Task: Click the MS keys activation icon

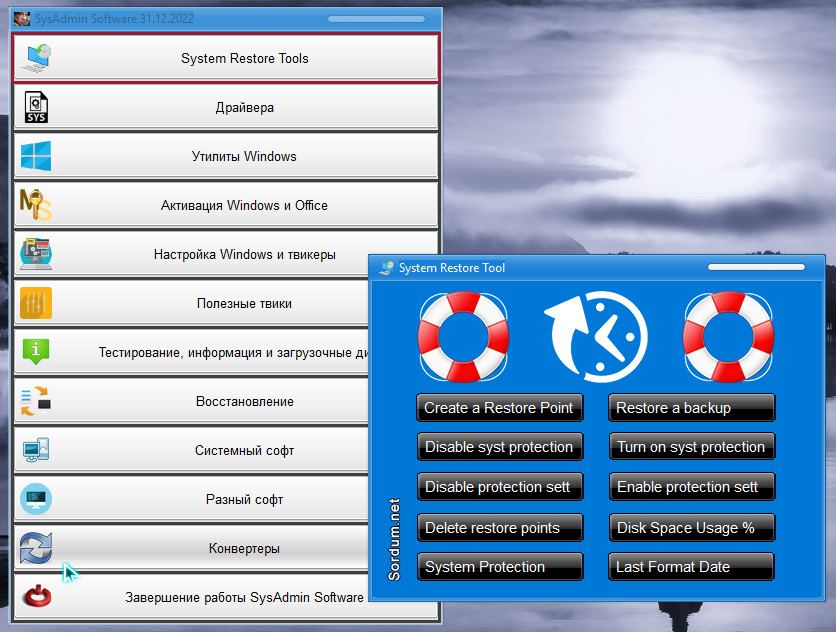Action: [36, 205]
